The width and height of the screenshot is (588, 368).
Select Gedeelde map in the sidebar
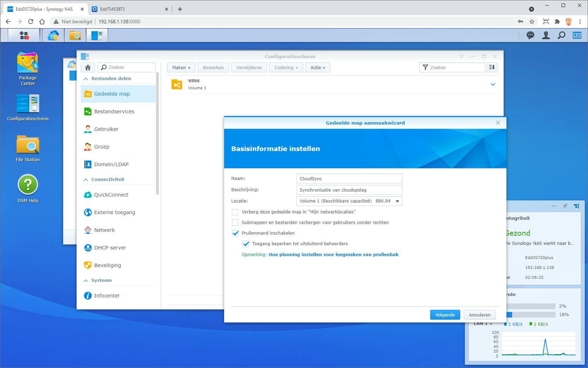point(118,94)
